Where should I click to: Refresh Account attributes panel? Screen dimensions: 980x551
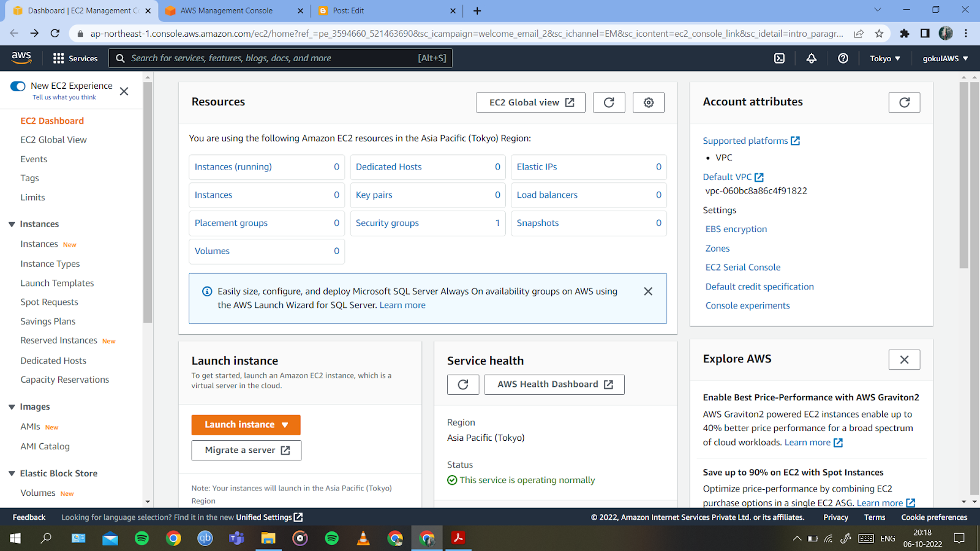[x=905, y=102]
